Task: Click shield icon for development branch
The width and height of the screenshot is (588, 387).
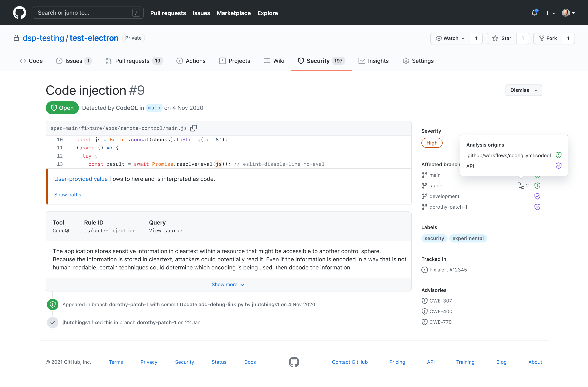Action: (537, 196)
